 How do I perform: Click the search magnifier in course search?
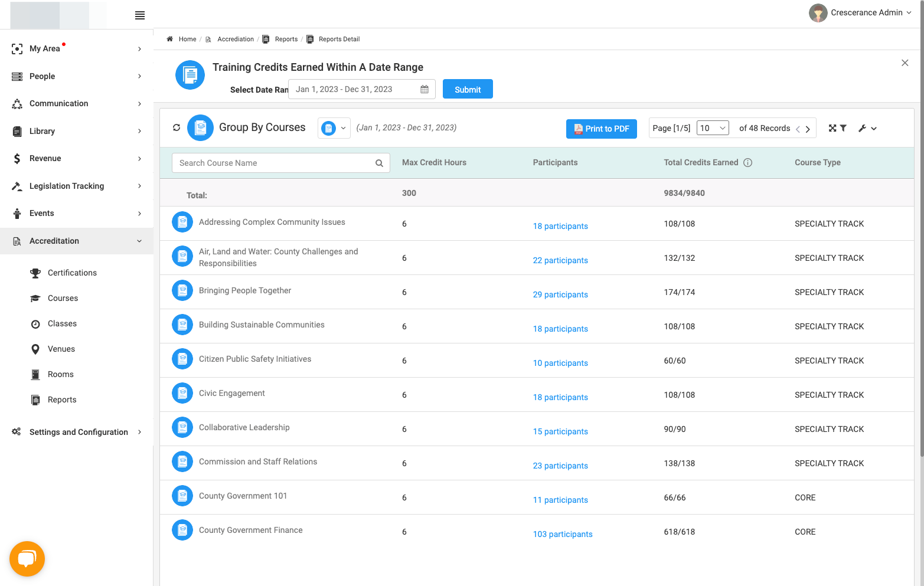[x=379, y=163]
